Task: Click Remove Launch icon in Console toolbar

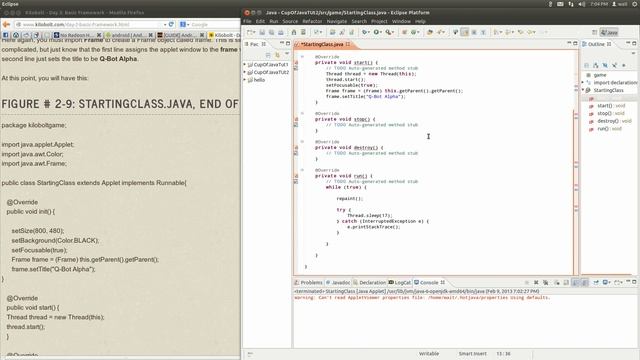Action: click(x=536, y=282)
